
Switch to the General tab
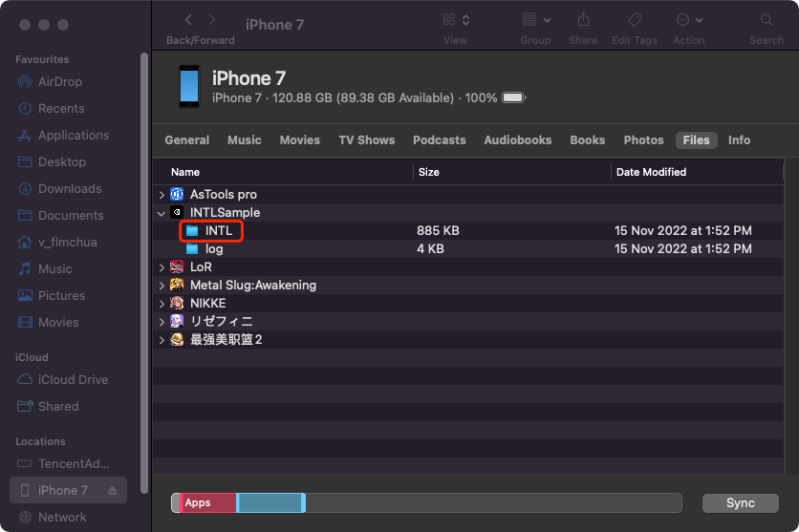pyautogui.click(x=186, y=140)
